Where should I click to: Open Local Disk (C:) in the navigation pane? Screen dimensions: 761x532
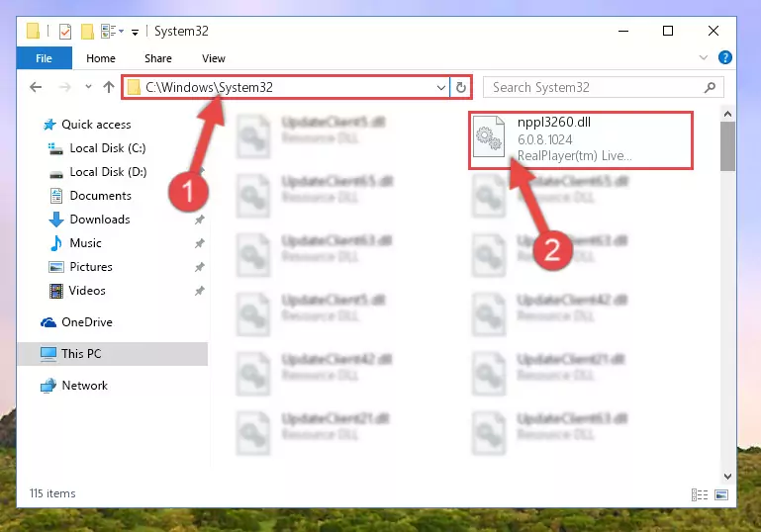coord(107,148)
